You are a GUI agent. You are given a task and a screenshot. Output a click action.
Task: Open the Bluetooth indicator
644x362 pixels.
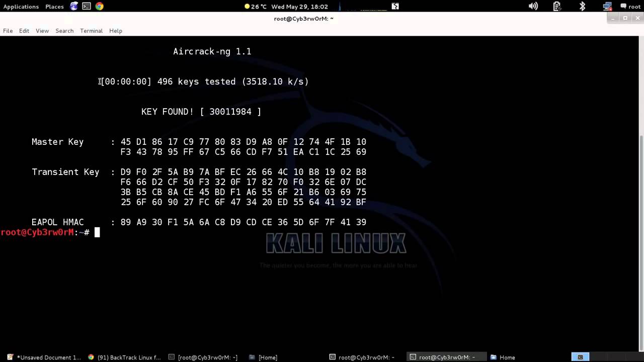click(x=582, y=7)
